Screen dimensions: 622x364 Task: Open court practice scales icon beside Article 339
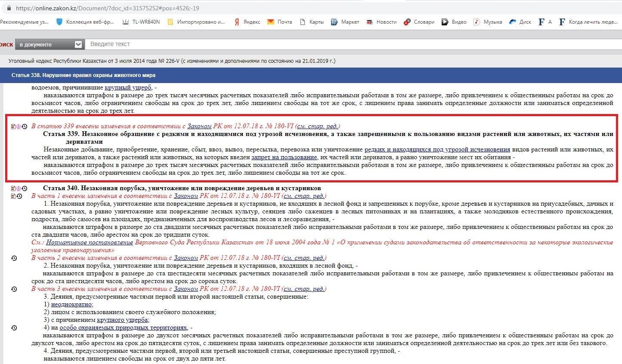(x=19, y=126)
